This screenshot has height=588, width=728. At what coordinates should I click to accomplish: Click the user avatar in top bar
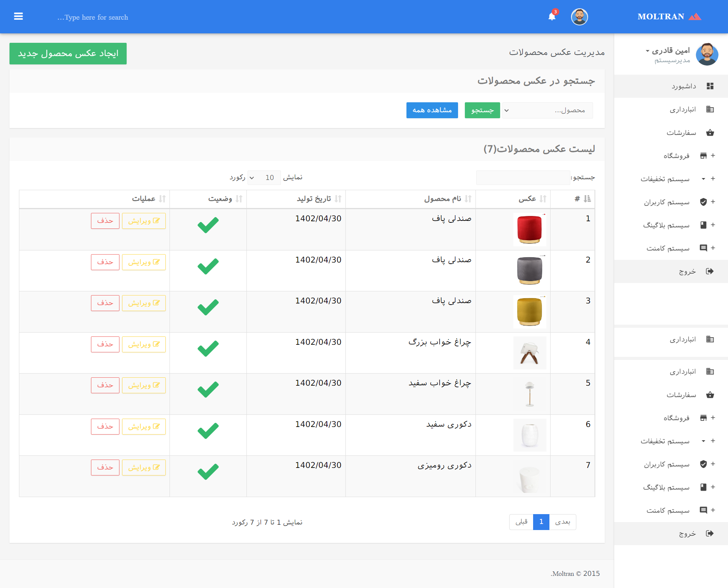point(579,17)
